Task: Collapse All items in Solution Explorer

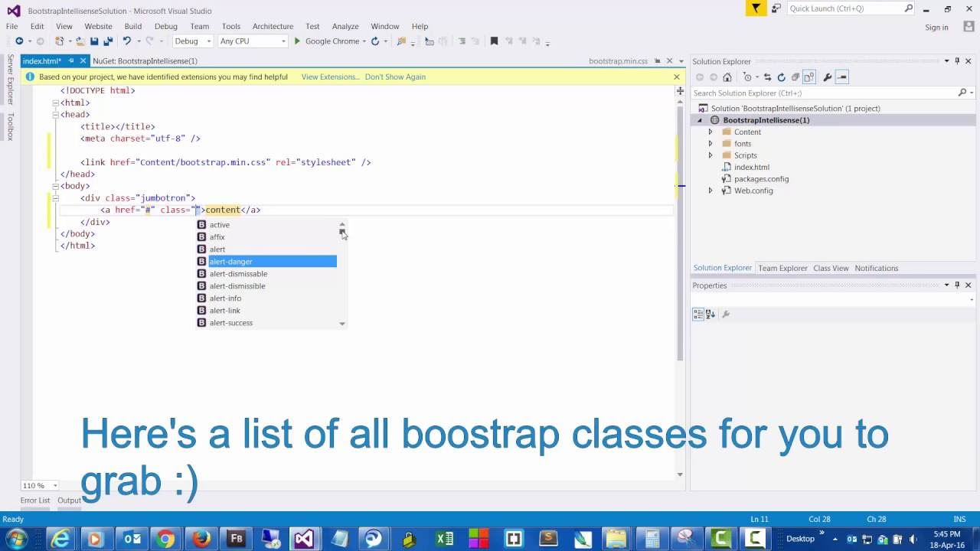Action: coord(795,77)
